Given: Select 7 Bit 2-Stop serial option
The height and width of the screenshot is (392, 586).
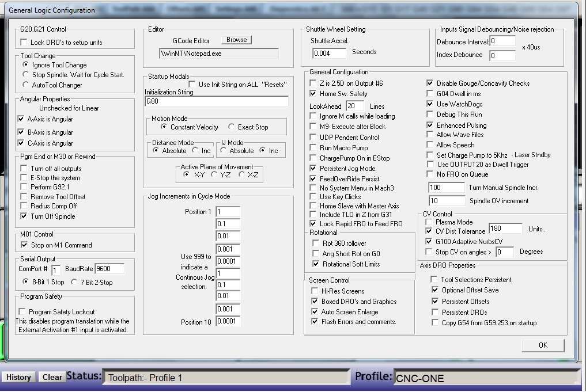Looking at the screenshot, I should 74,282.
